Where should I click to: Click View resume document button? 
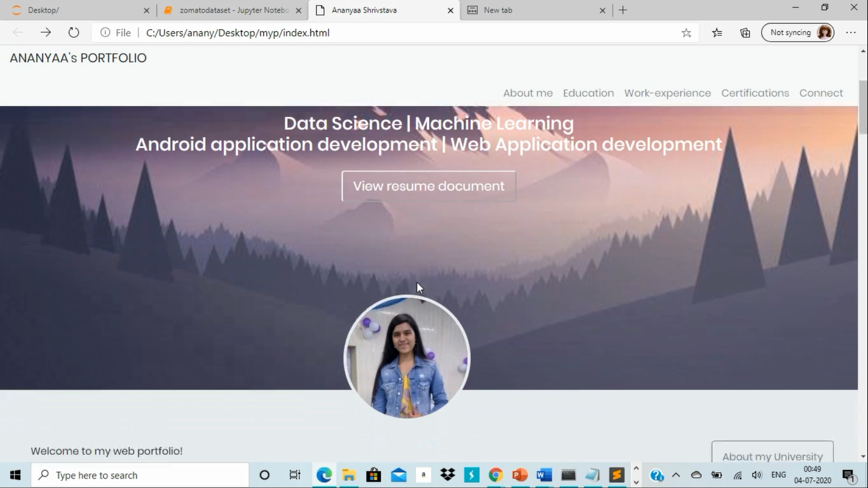click(x=429, y=186)
